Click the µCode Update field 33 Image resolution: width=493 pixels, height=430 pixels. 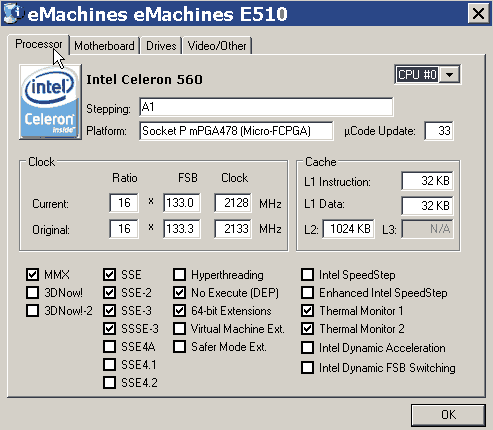pyautogui.click(x=439, y=131)
